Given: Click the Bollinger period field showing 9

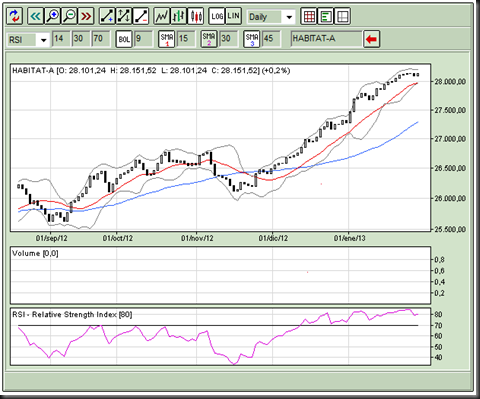Looking at the screenshot, I should pyautogui.click(x=143, y=39).
